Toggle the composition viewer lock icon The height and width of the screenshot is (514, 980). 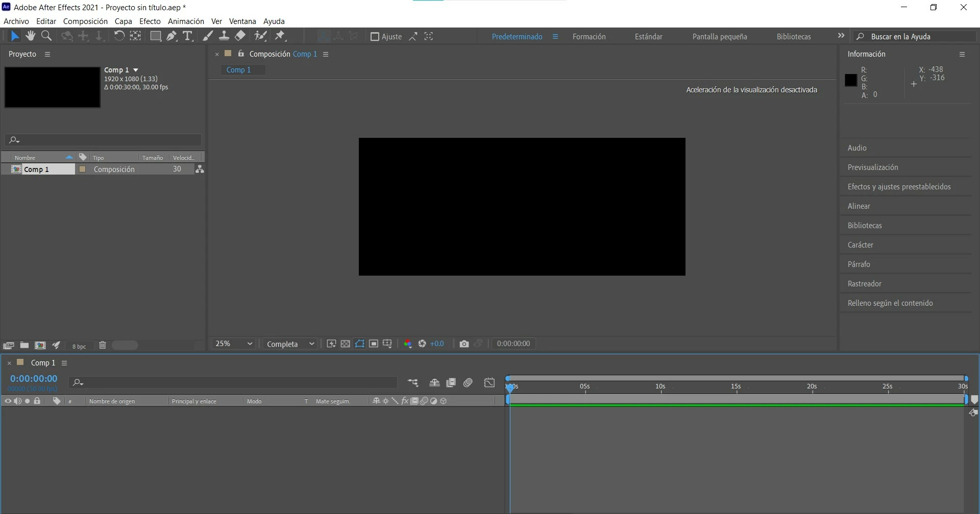tap(241, 54)
